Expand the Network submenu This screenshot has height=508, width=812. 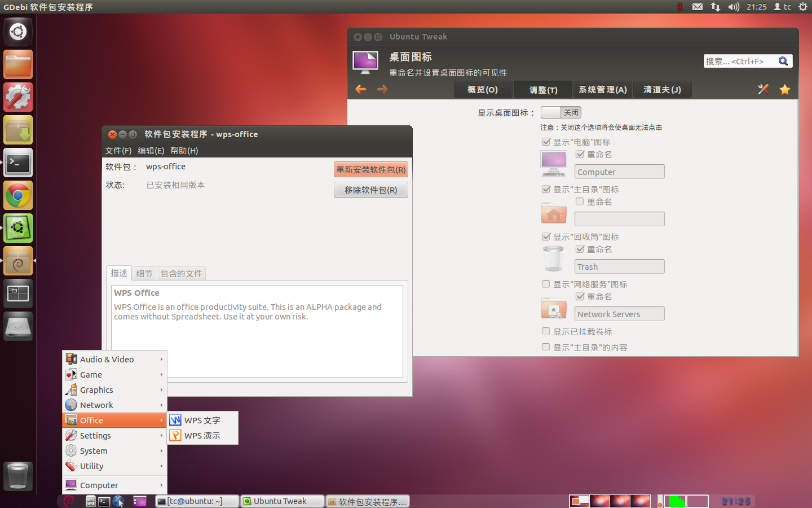click(114, 405)
